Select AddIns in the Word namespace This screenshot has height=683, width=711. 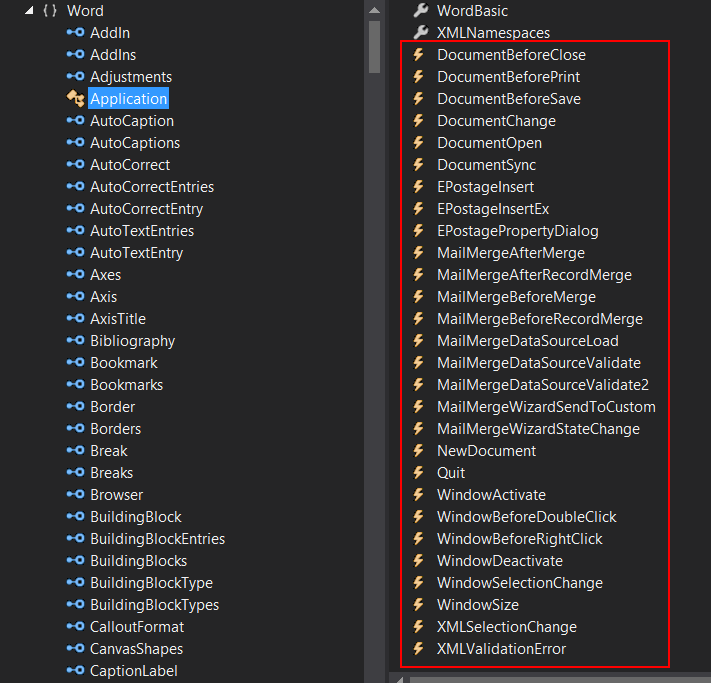point(113,55)
